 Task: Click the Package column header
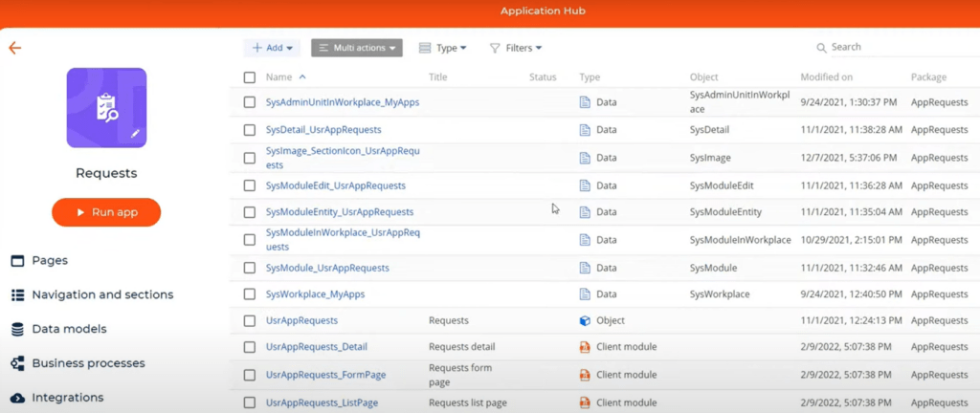(928, 77)
